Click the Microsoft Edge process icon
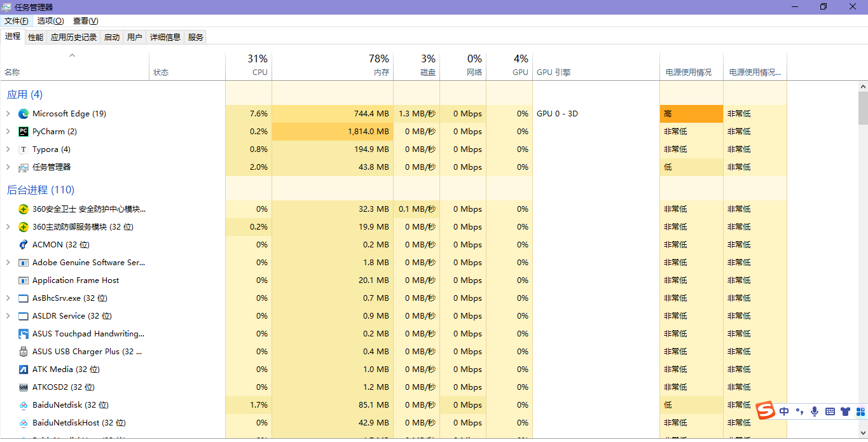This screenshot has height=442, width=868. pyautogui.click(x=24, y=114)
